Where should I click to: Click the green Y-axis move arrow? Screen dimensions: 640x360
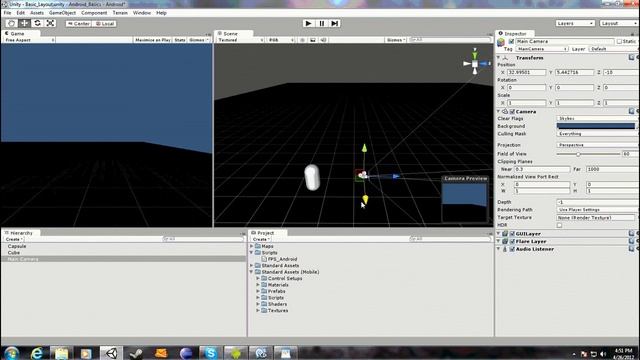click(x=364, y=148)
